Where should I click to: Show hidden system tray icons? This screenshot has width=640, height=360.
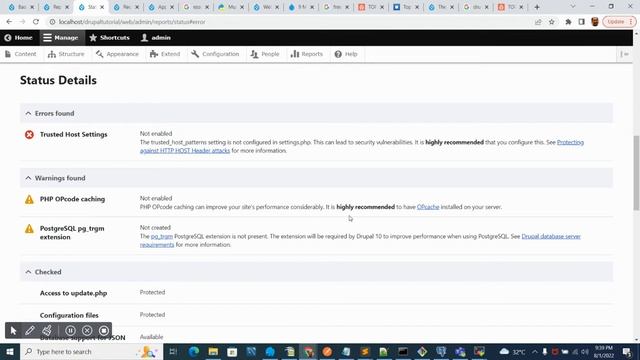click(535, 351)
